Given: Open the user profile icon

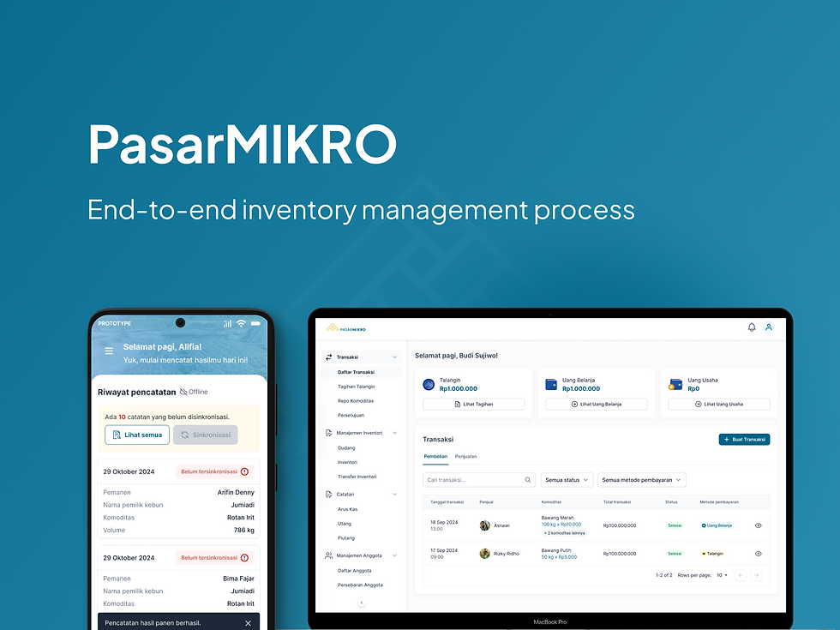Looking at the screenshot, I should pyautogui.click(x=769, y=327).
